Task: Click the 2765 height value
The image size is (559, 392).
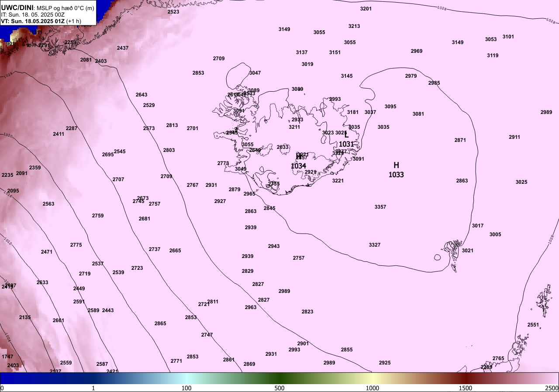Action: (x=498, y=358)
